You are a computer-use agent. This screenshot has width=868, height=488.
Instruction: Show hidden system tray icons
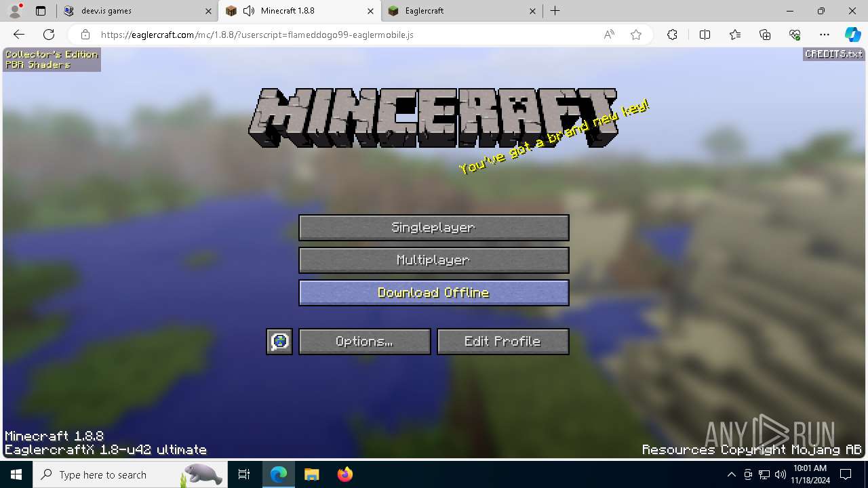point(731,474)
